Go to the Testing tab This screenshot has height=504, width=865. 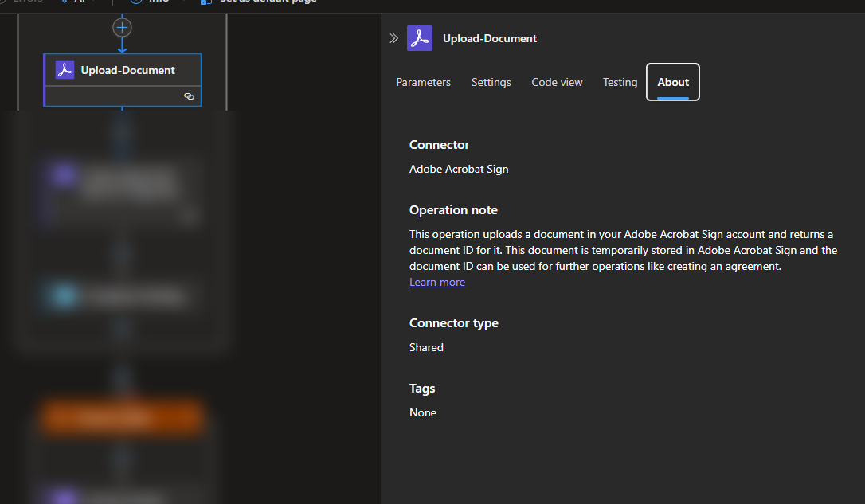click(620, 82)
